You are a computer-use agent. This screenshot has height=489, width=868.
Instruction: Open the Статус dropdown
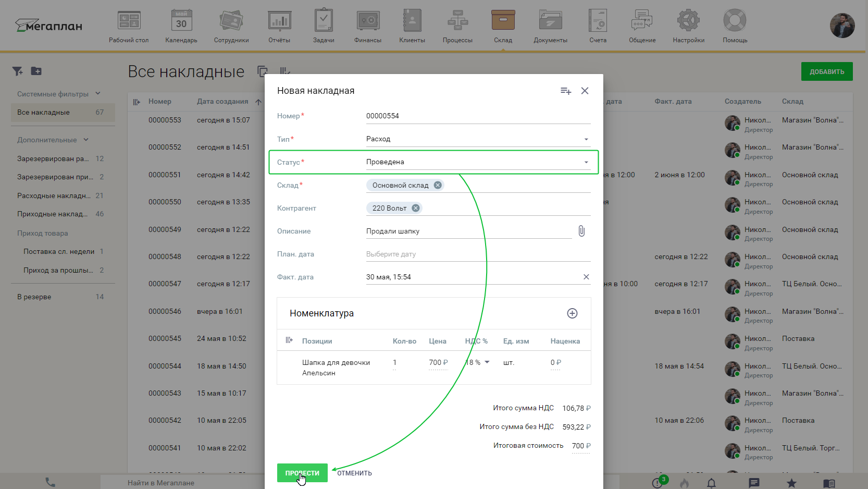tap(478, 162)
